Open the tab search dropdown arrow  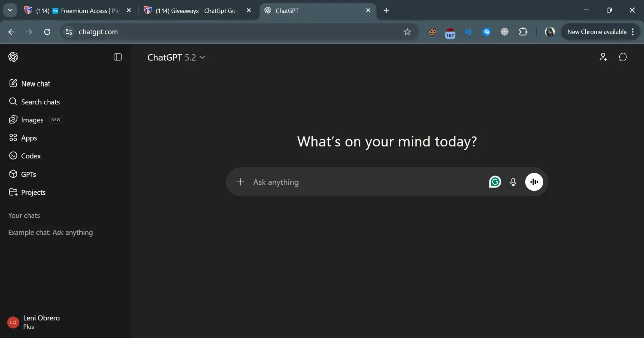pyautogui.click(x=10, y=10)
